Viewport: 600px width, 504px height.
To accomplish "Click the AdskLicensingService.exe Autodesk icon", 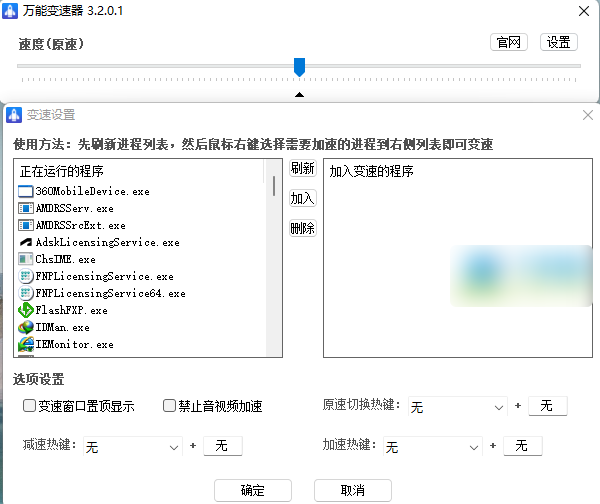I will (26, 242).
